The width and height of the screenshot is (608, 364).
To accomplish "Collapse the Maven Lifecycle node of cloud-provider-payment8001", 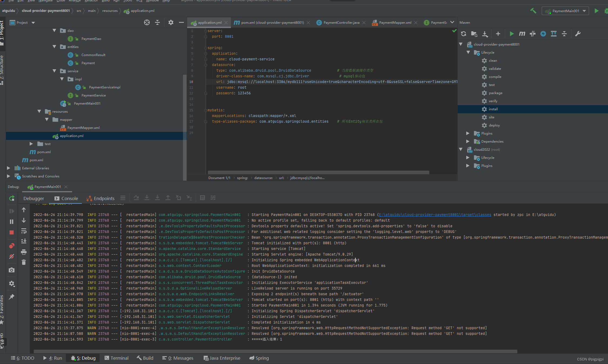I will (468, 52).
